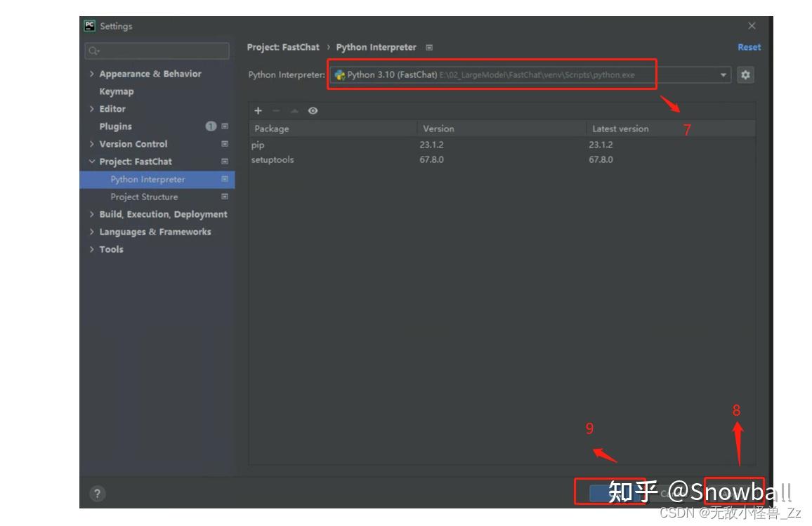Click the settings search field

(157, 51)
